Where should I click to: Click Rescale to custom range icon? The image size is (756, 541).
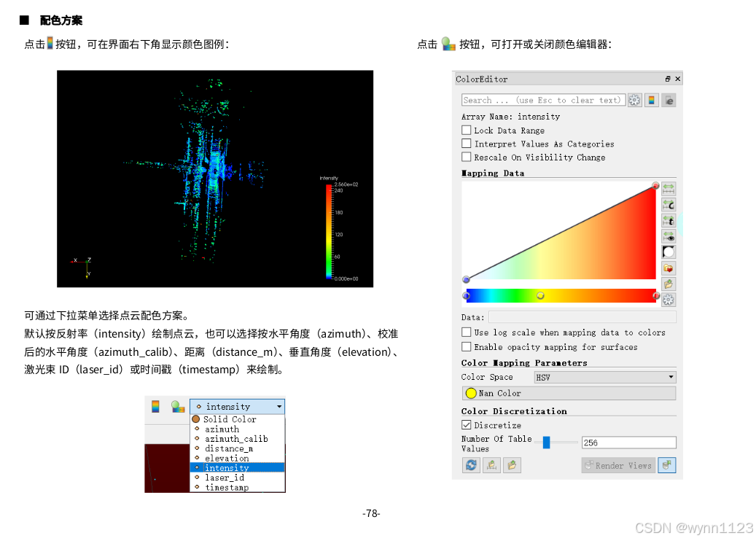click(x=669, y=204)
